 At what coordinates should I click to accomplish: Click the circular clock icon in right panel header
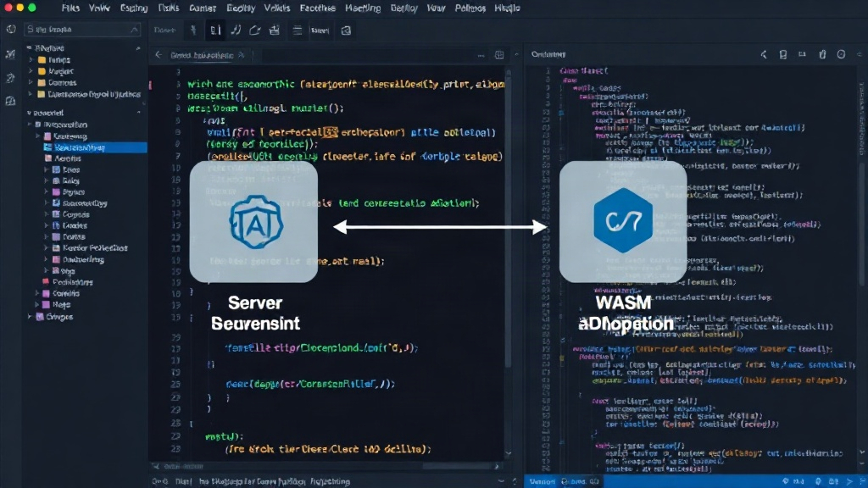coord(841,54)
